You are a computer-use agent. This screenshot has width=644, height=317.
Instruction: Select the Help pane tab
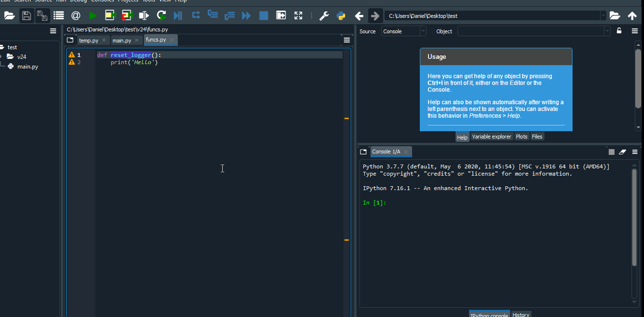pyautogui.click(x=462, y=137)
